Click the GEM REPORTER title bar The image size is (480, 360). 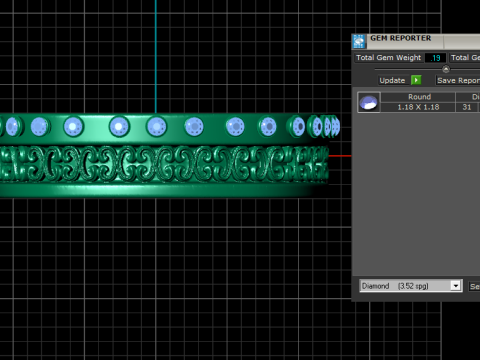416,41
